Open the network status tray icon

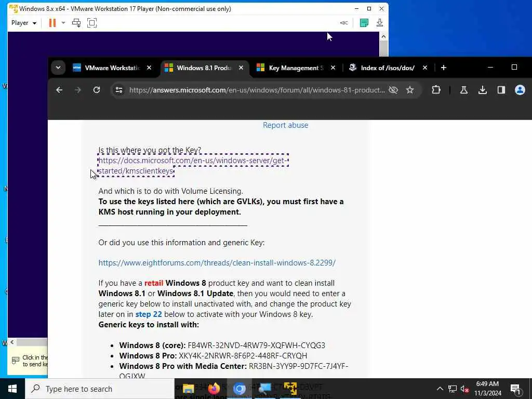click(453, 389)
